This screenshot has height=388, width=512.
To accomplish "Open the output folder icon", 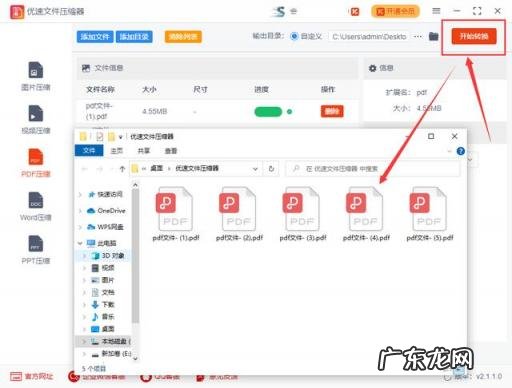I will (x=433, y=36).
